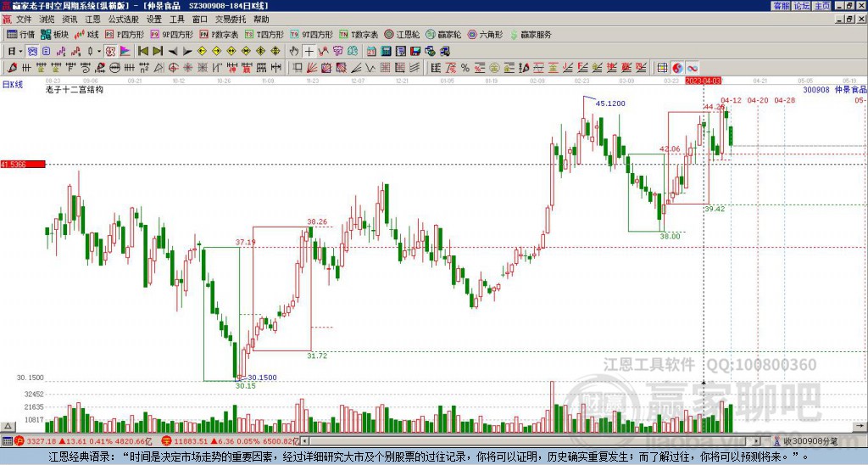The height and width of the screenshot is (465, 868).
Task: Click the 主页 homepage button
Action: click(x=821, y=5)
